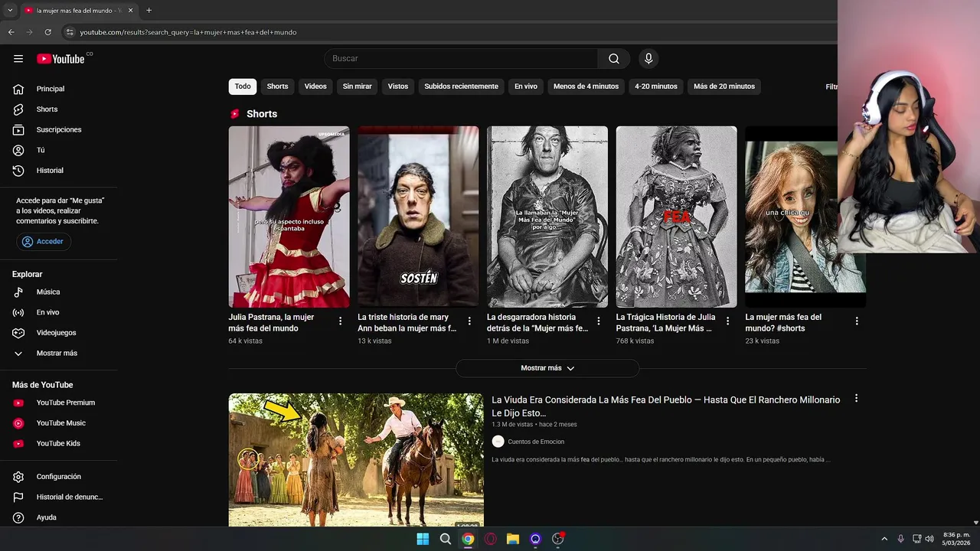Activate voice search microphone
The image size is (980, 551).
click(x=648, y=59)
